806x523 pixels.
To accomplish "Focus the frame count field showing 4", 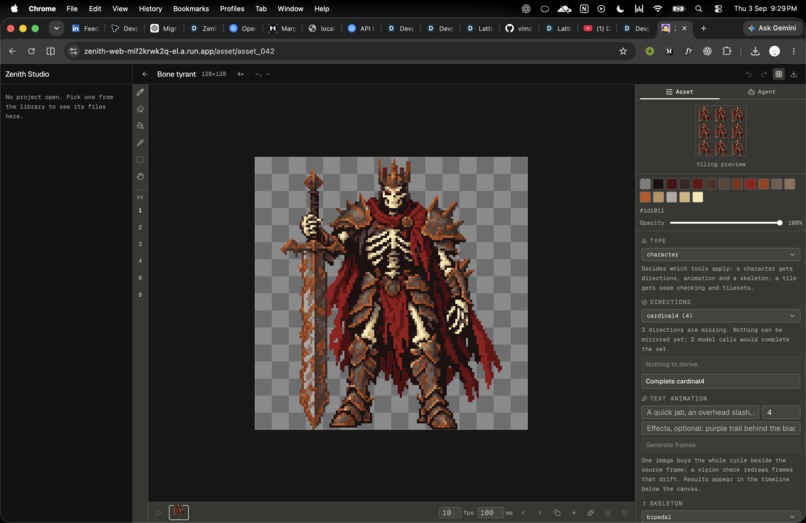I will point(781,412).
